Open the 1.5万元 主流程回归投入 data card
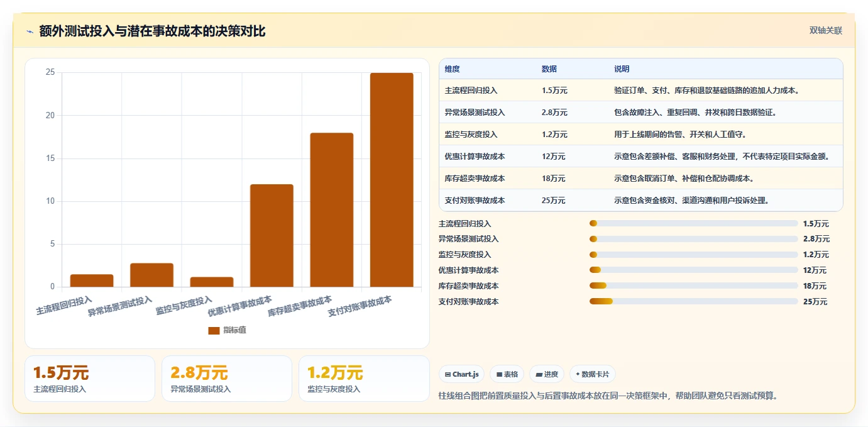 pyautogui.click(x=90, y=379)
